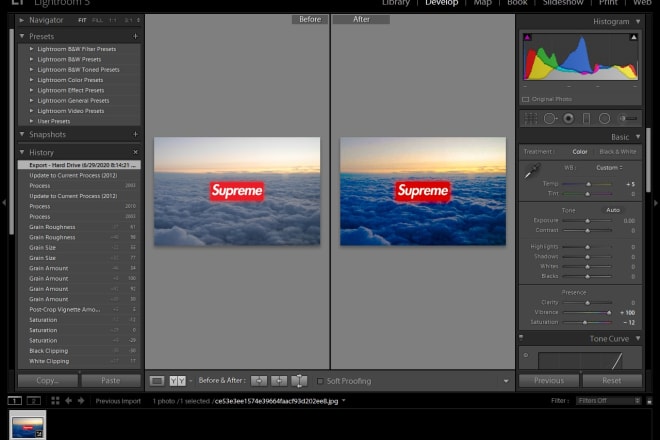Click the Tone Curve point adjustment icon
The height and width of the screenshot is (440, 660).
click(x=526, y=355)
